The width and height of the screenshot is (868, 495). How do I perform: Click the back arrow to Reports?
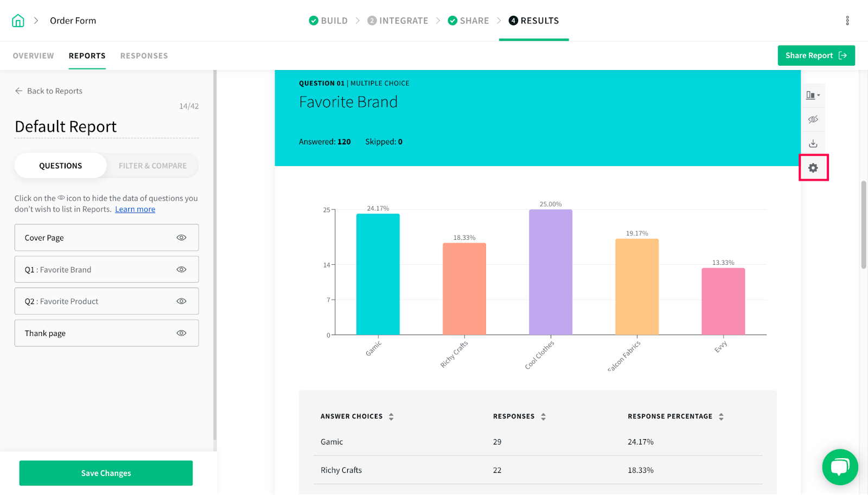(19, 91)
